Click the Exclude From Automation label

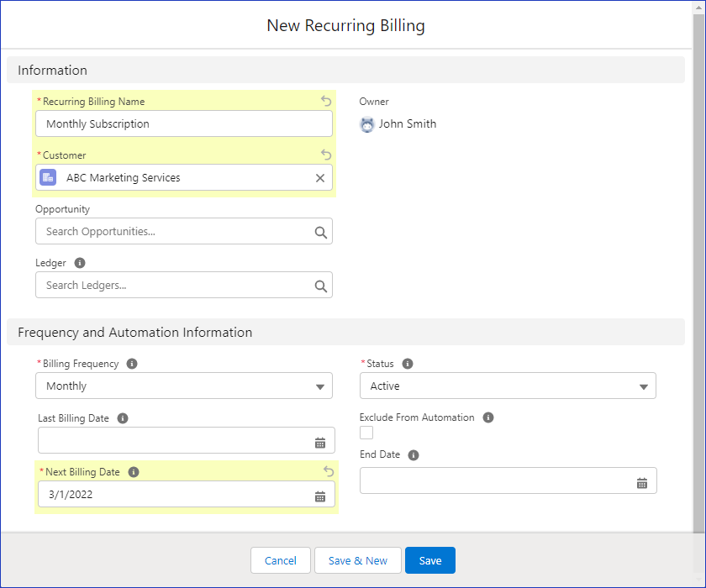(x=417, y=417)
